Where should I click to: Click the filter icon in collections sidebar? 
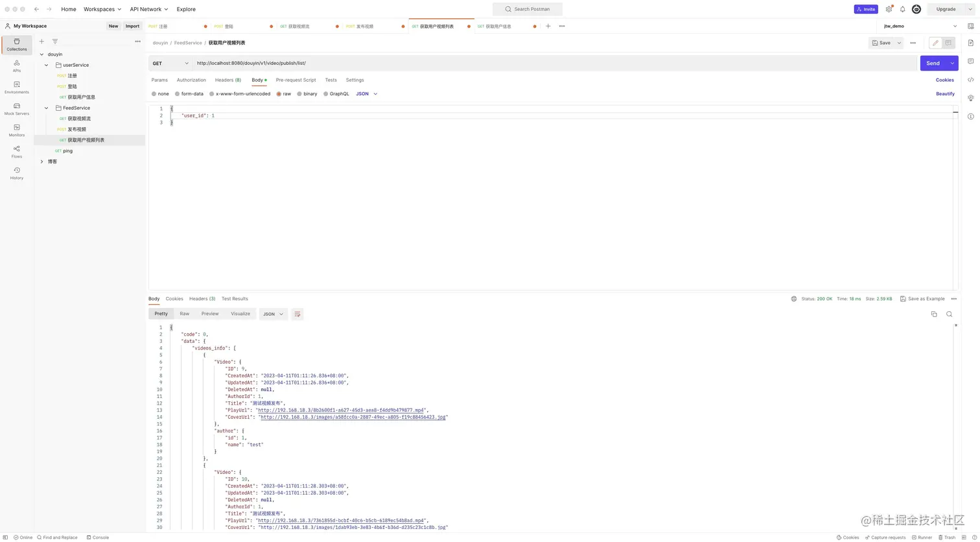[x=55, y=41]
